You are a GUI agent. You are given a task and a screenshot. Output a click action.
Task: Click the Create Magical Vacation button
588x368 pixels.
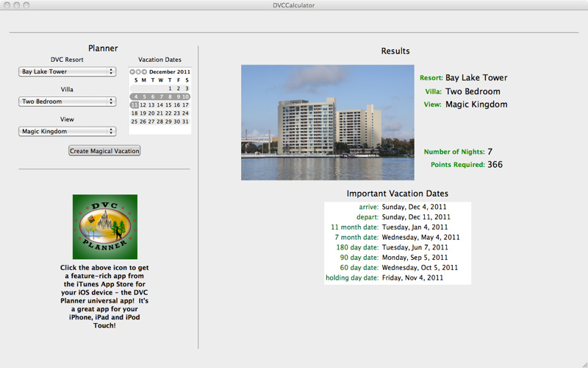tap(104, 151)
